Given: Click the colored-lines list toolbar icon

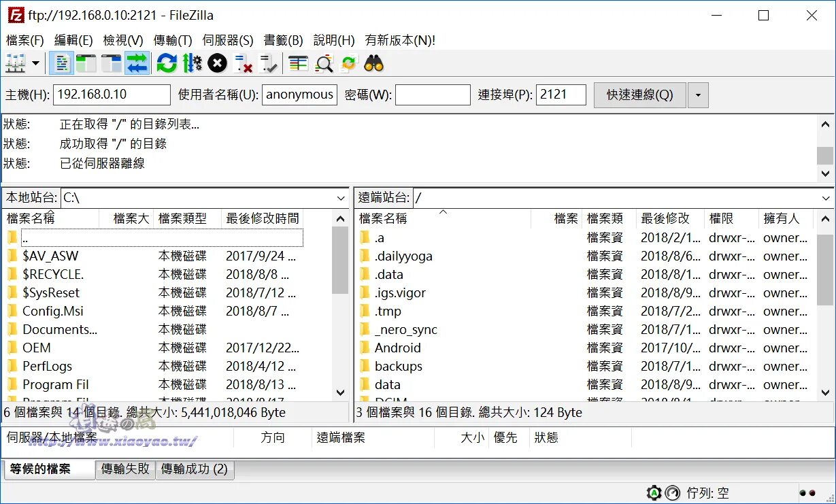Looking at the screenshot, I should [x=299, y=64].
